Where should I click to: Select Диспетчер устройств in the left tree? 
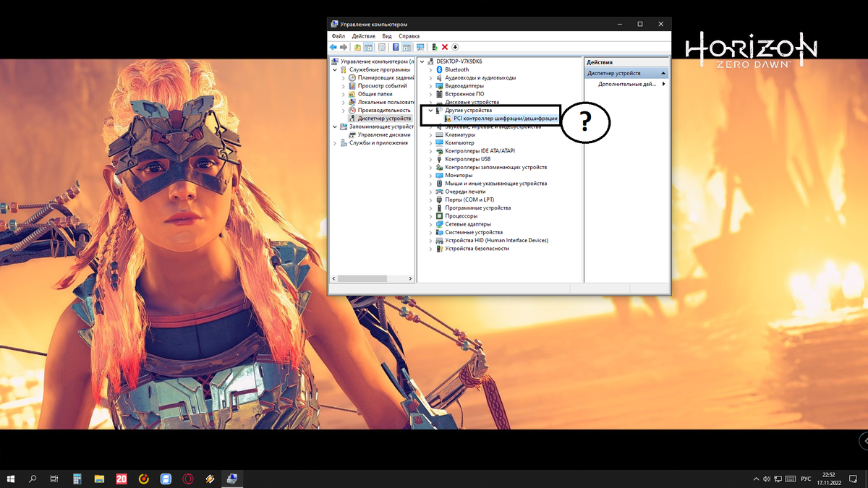(x=384, y=118)
